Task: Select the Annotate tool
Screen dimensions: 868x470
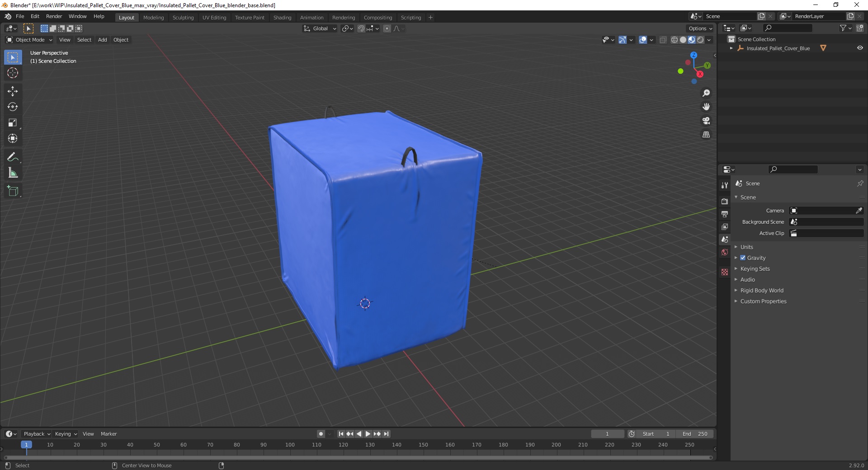Action: (13, 157)
